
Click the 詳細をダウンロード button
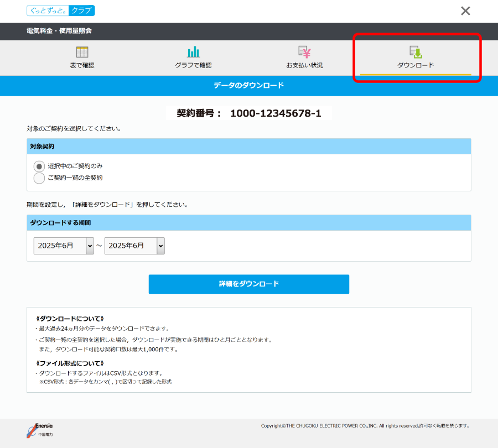[248, 284]
